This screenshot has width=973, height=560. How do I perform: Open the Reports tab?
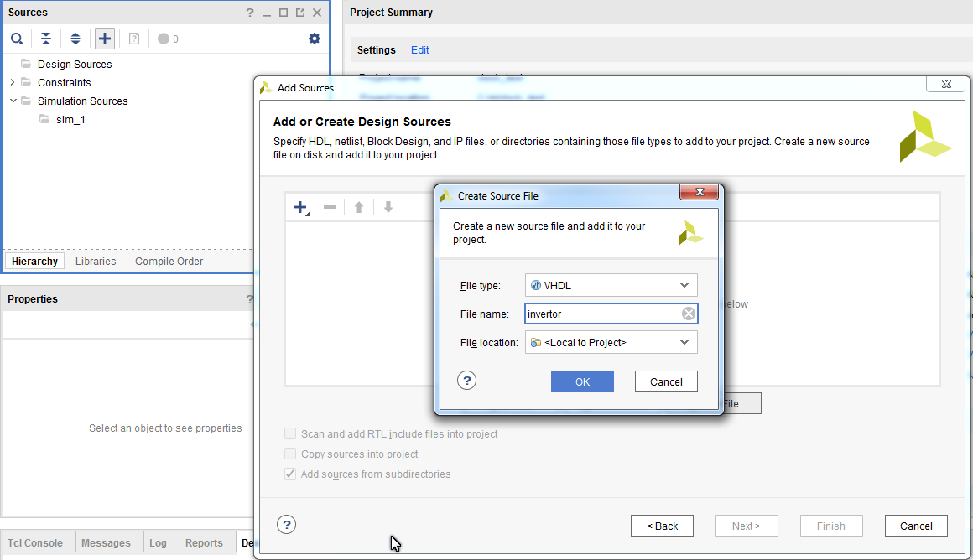point(204,542)
